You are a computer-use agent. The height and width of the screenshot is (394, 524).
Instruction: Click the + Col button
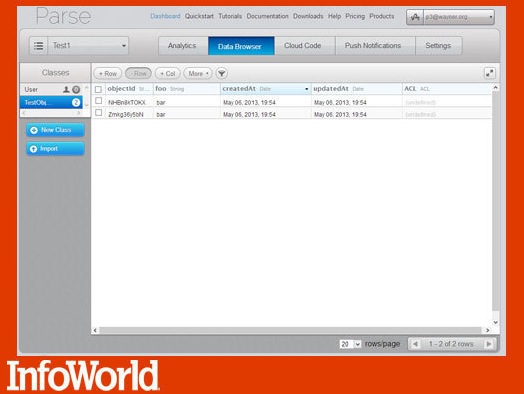tap(168, 74)
